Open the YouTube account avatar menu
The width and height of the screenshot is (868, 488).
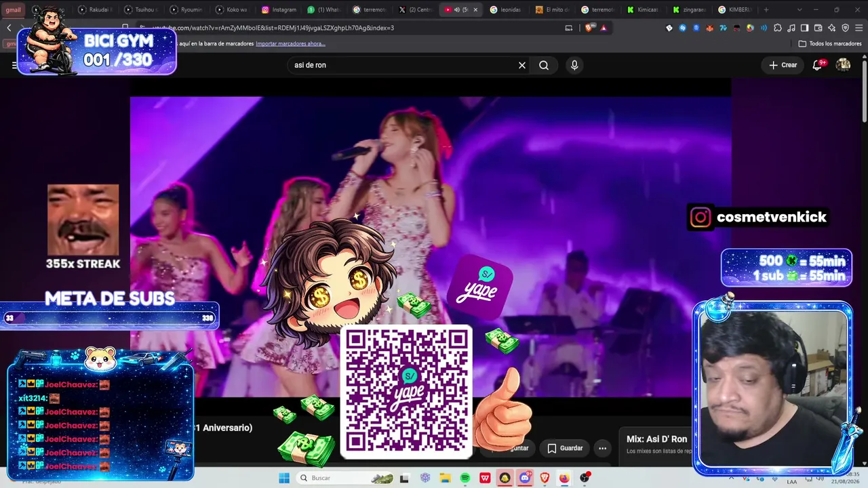click(x=843, y=65)
